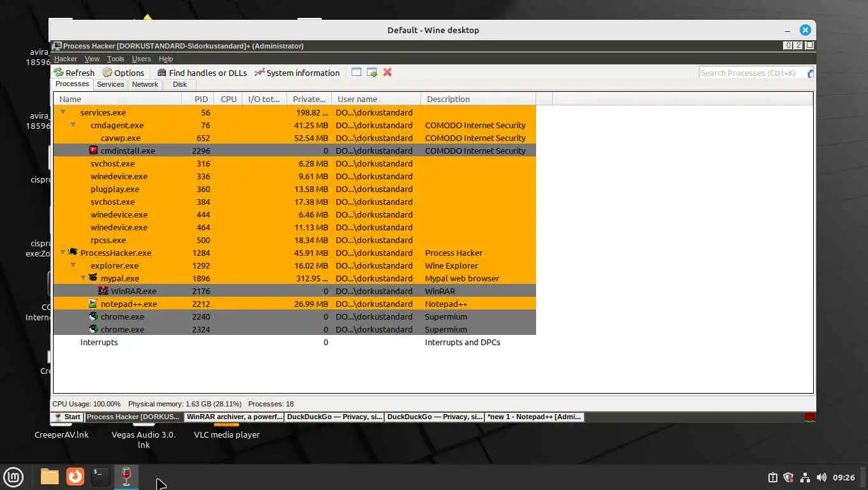Collapse the mypal.exe tree node
Image resolution: width=868 pixels, height=490 pixels.
pos(83,278)
